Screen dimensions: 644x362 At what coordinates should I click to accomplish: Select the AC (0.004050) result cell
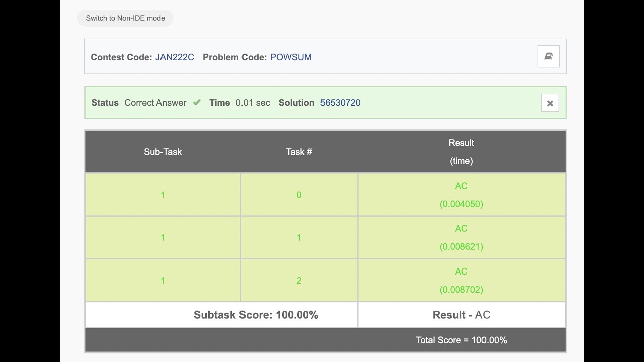461,195
